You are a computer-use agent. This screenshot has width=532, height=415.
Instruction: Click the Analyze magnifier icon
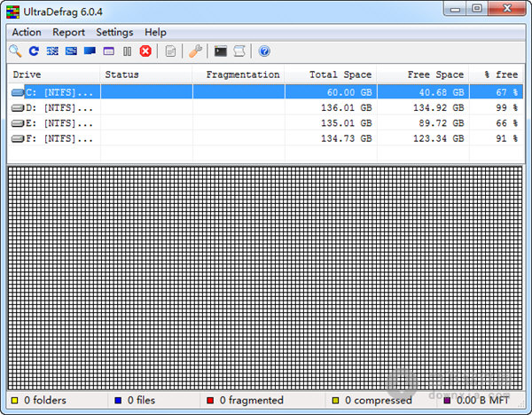pyautogui.click(x=15, y=51)
